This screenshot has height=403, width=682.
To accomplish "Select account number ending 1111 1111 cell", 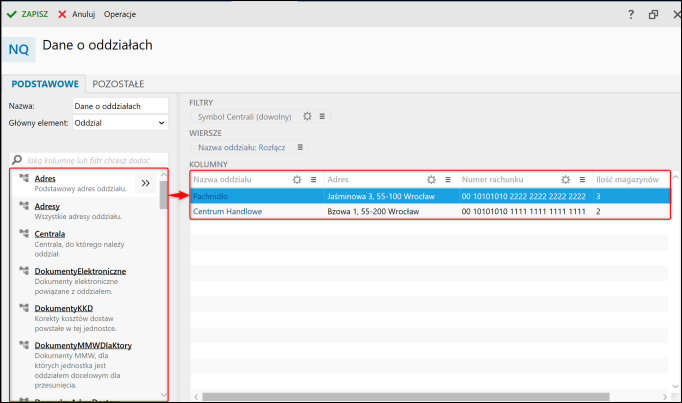I will [524, 212].
